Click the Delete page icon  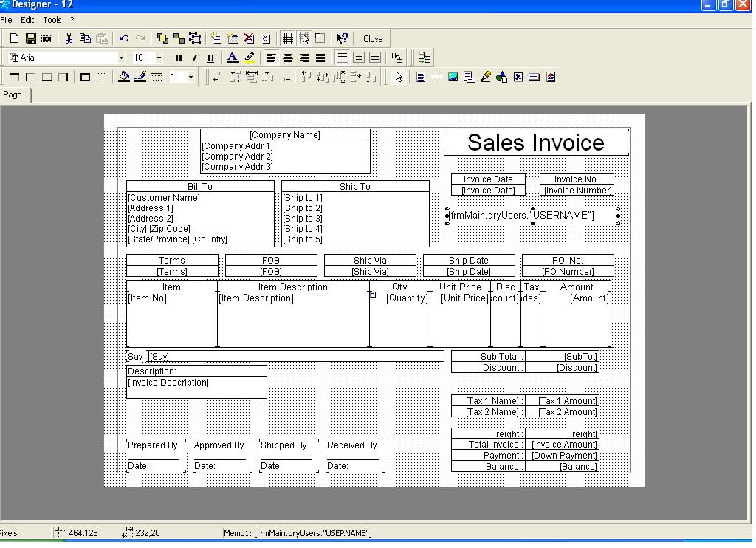[249, 38]
